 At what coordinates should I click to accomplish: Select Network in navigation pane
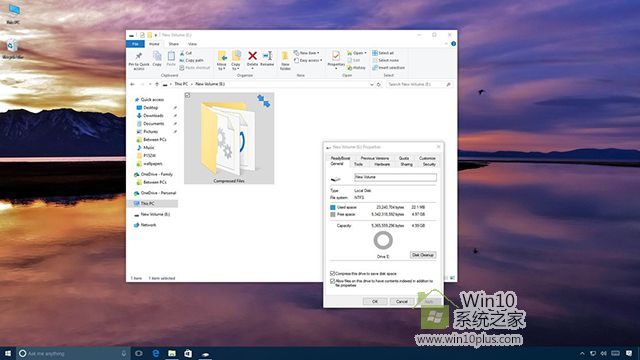click(x=145, y=225)
